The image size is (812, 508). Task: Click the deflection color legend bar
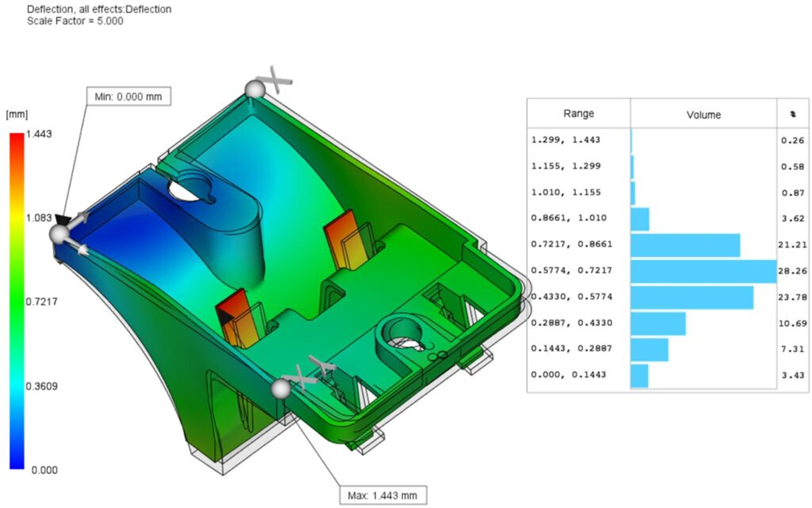[17, 301]
